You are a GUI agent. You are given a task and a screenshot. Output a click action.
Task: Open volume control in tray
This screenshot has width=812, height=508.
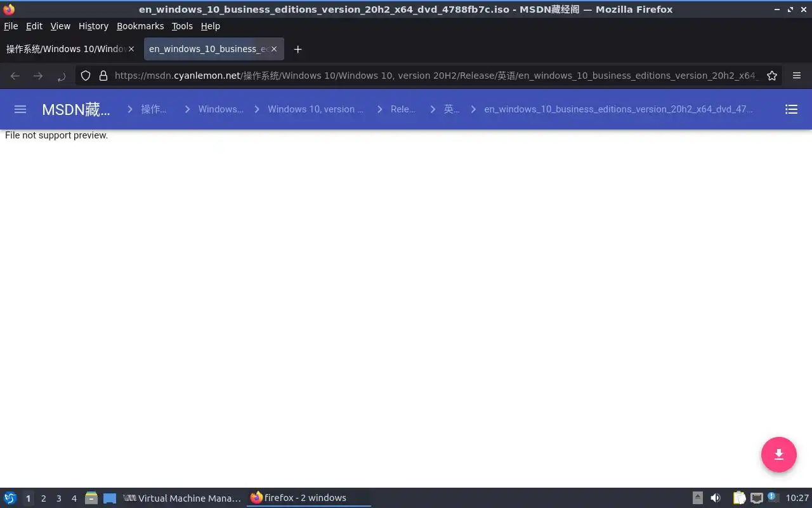tap(716, 498)
